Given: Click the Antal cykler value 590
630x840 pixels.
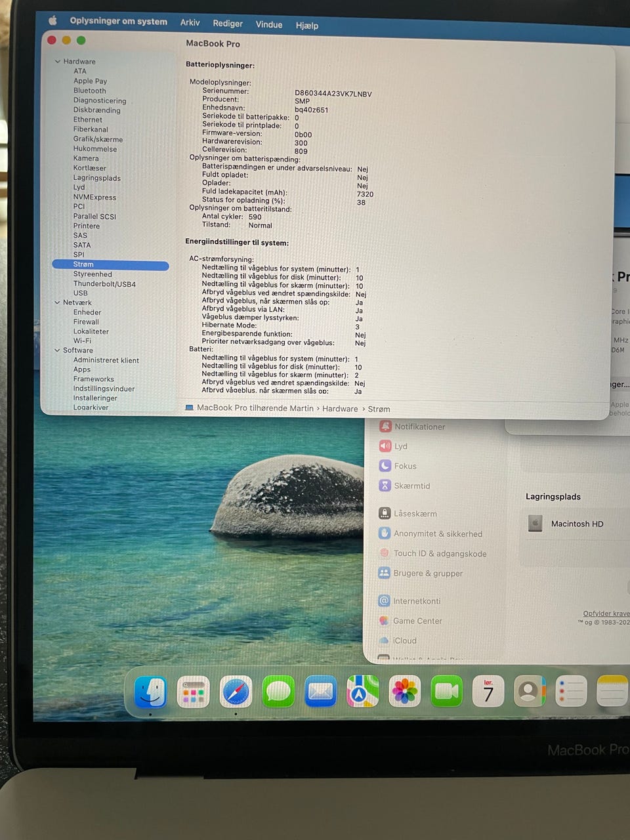Looking at the screenshot, I should 255,217.
